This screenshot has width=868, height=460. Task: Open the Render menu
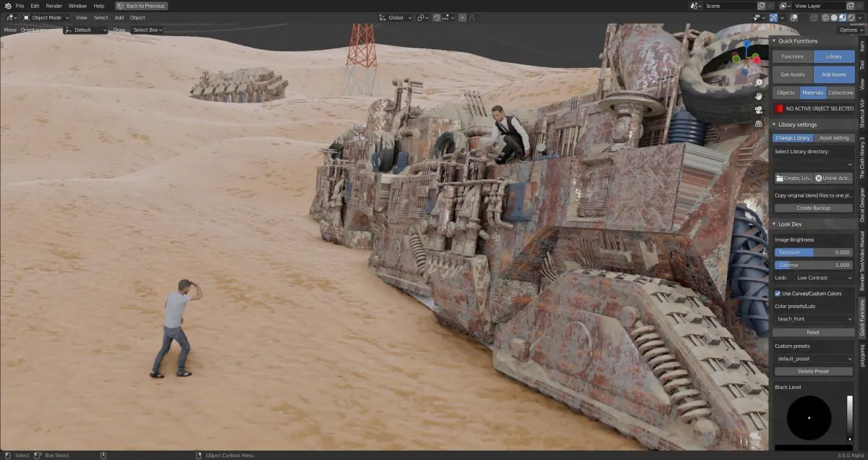tap(54, 6)
